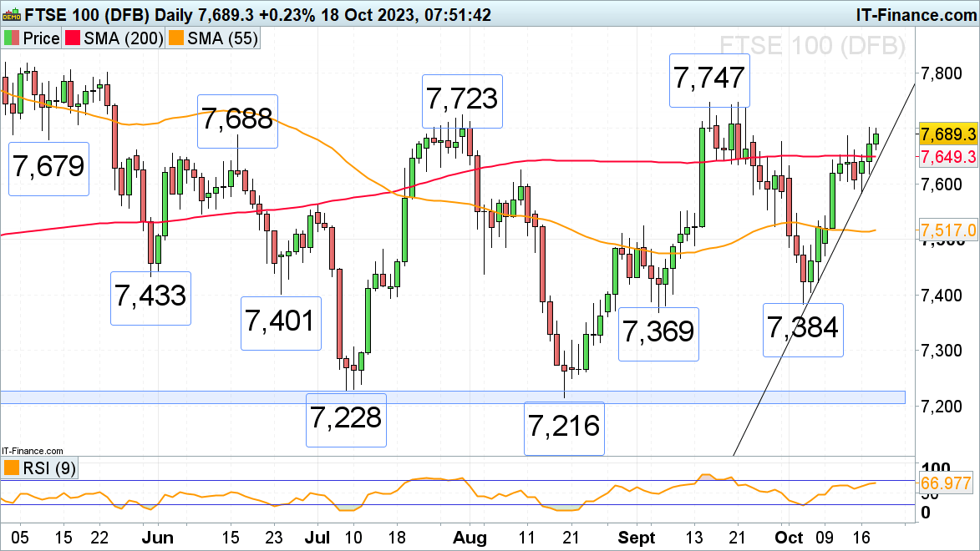Click the 23 date axis label
This screenshot has height=551, width=980.
coord(273,538)
